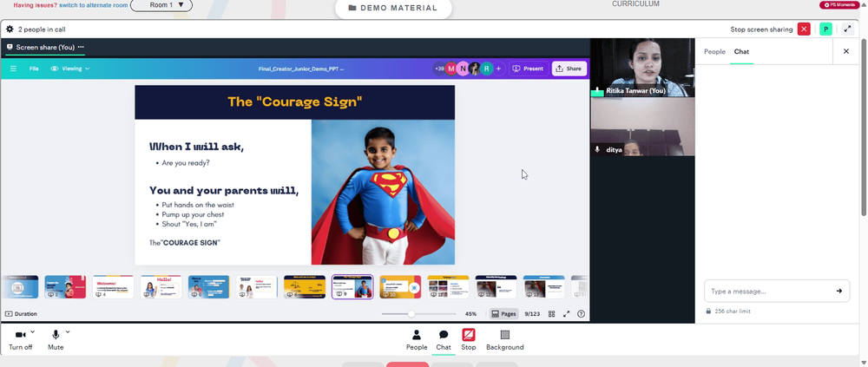
Task: Click the red stop screen sharing icon
Action: (804, 29)
